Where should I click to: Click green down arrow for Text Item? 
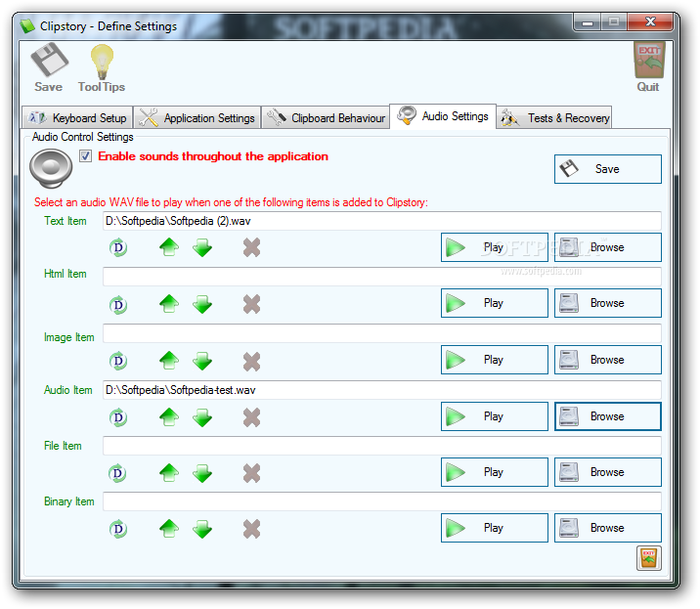point(202,247)
